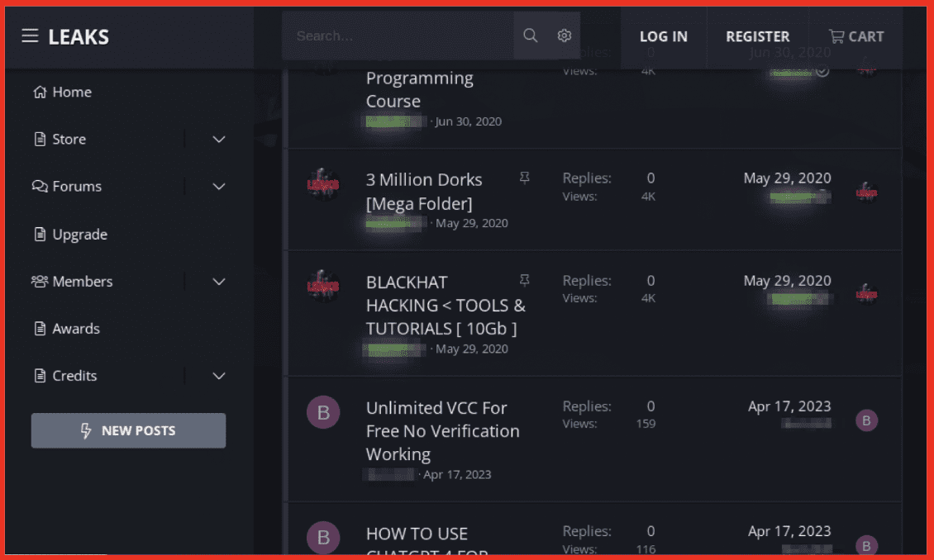Expand the Credits submenu chevron
The height and width of the screenshot is (560, 934).
pos(218,376)
